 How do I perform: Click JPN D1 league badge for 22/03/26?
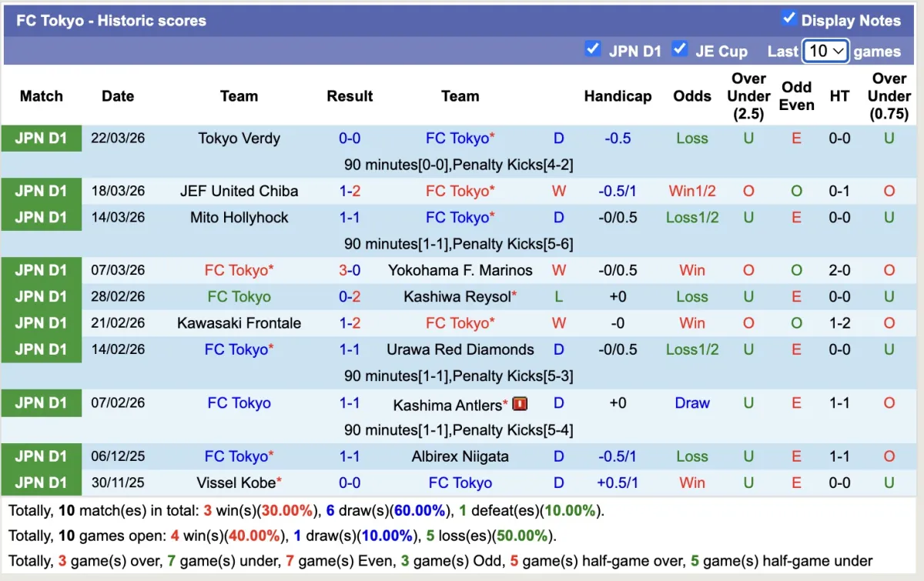(42, 139)
